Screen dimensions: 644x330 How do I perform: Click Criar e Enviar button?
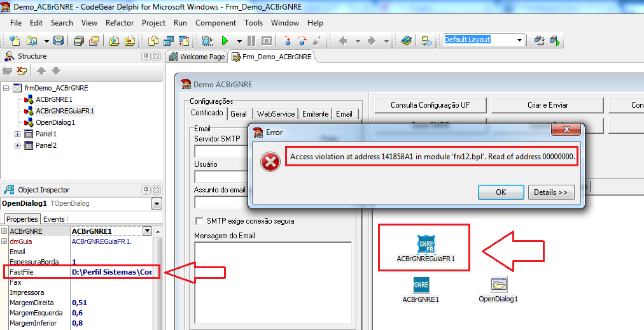point(547,105)
